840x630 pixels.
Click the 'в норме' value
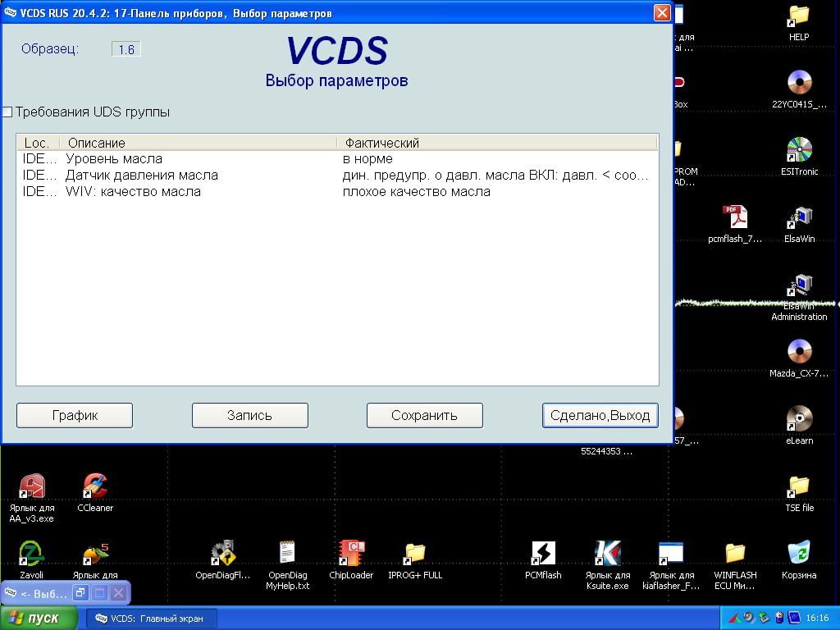click(x=367, y=159)
